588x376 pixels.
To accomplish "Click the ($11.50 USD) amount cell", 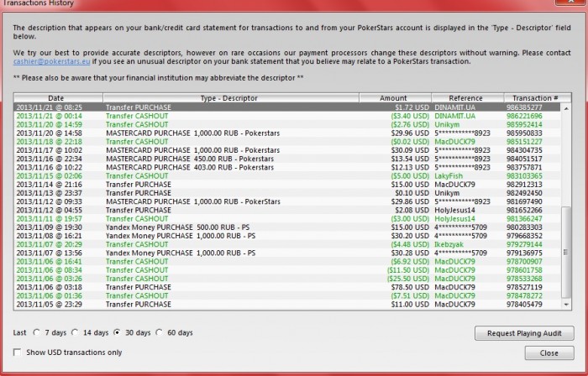I will tap(408, 270).
